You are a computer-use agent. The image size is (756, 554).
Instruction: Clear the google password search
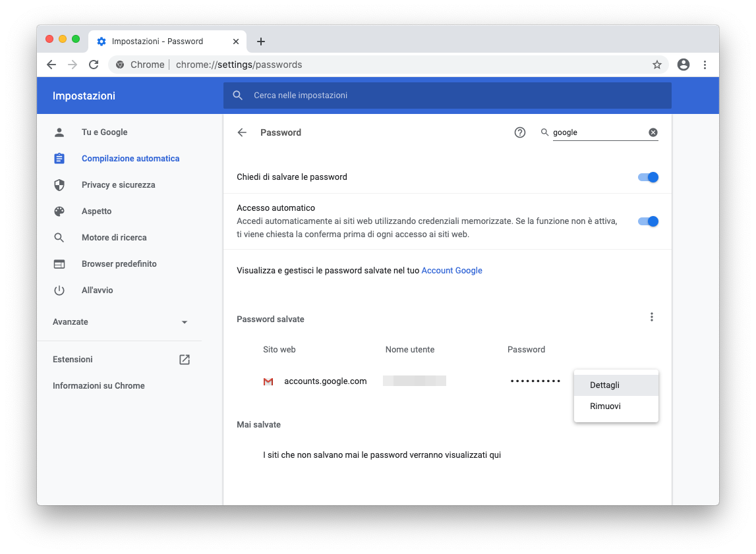click(x=653, y=132)
